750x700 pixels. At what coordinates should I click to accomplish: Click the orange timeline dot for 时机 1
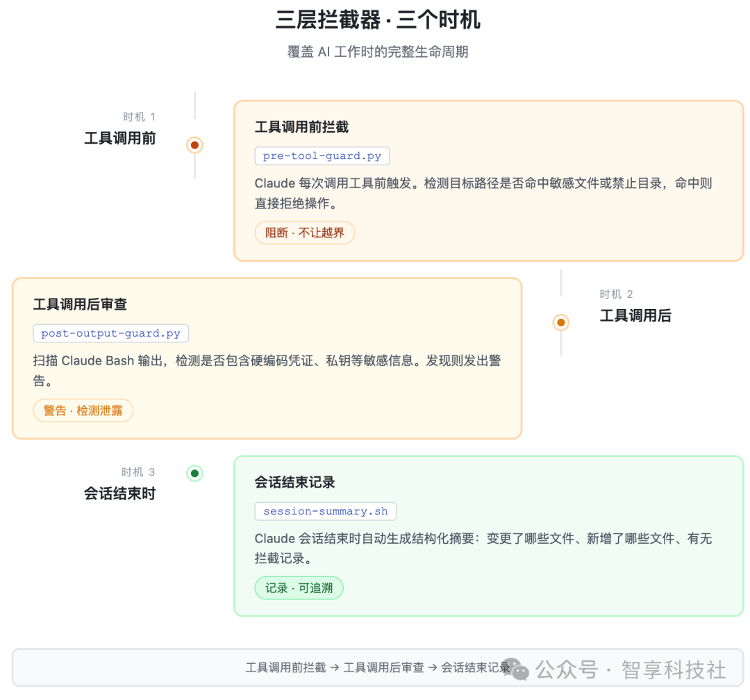[194, 145]
